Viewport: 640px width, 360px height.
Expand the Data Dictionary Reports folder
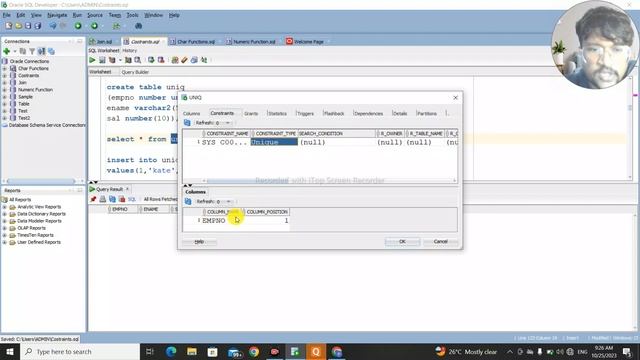4,214
